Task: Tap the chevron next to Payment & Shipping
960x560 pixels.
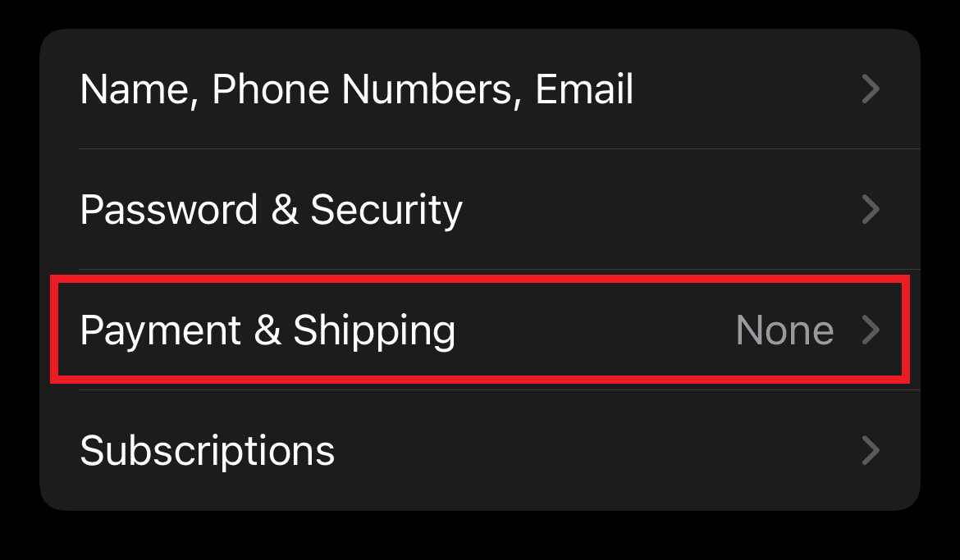Action: tap(871, 330)
